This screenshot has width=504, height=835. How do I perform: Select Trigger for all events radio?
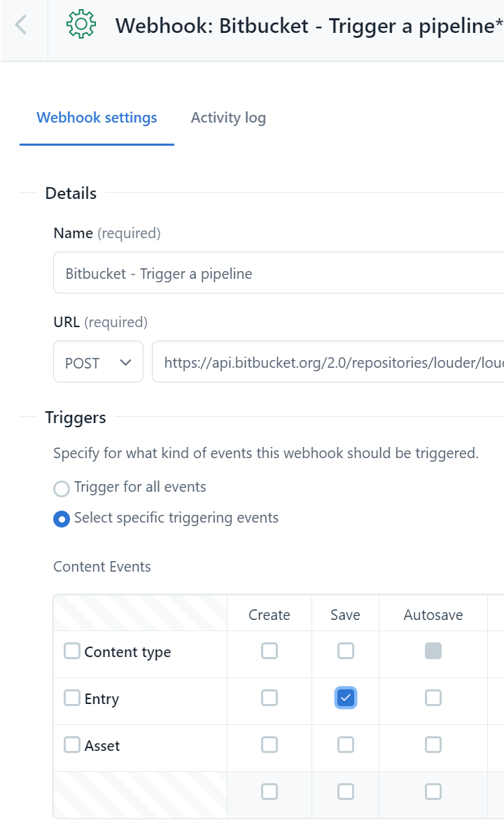(62, 488)
